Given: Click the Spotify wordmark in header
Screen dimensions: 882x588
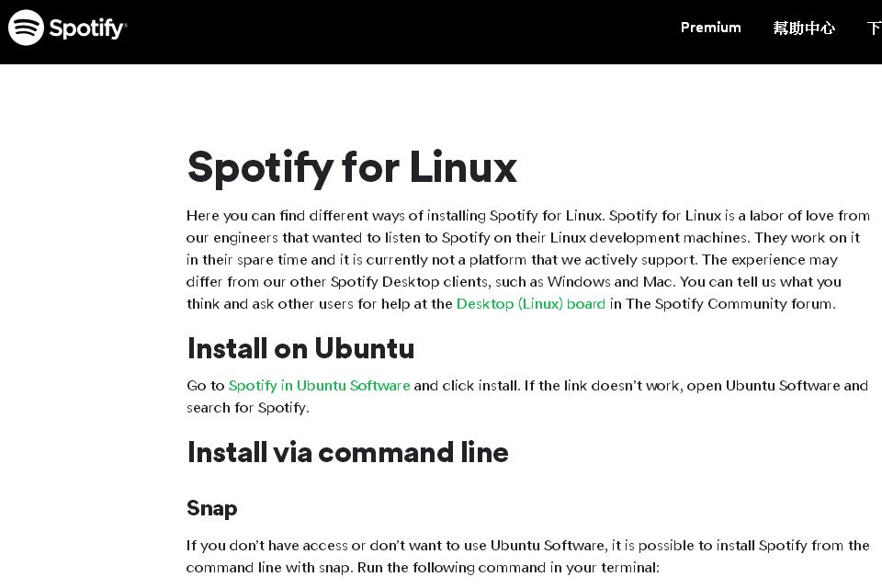Looking at the screenshot, I should click(x=88, y=28).
